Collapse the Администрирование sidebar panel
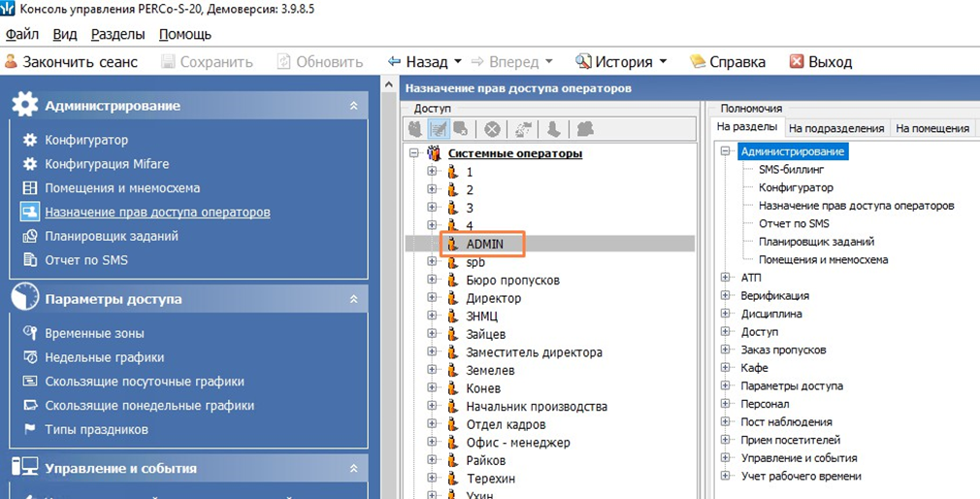The width and height of the screenshot is (980, 499). pyautogui.click(x=353, y=106)
